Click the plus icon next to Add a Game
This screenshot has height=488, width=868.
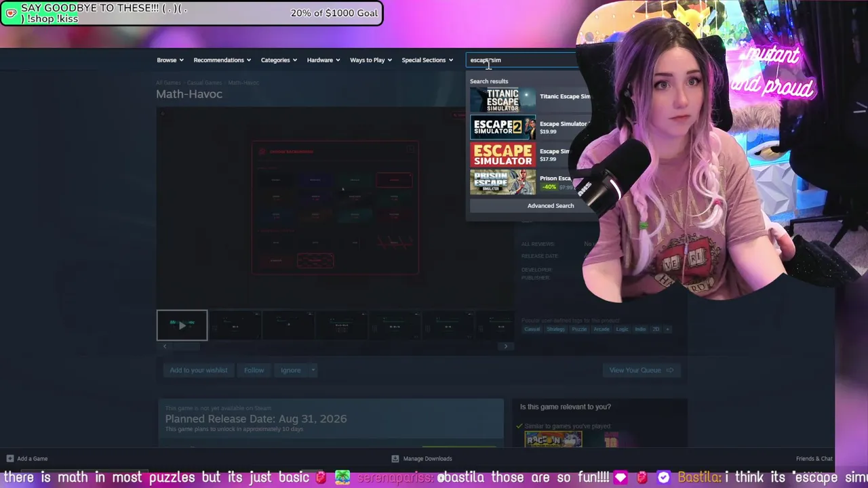tap(9, 459)
